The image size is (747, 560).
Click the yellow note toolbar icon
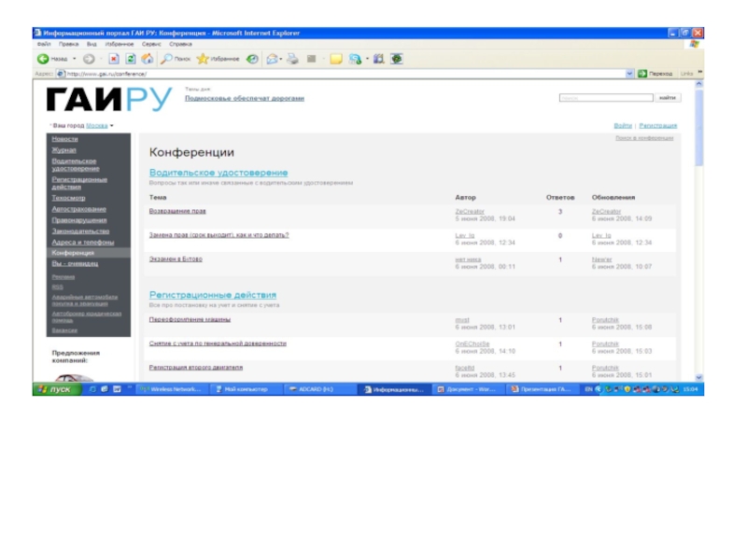(336, 59)
